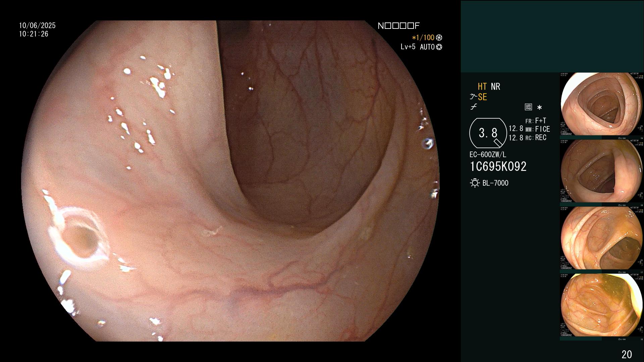Click the main endoscopic live image
644x362 pixels.
(x=230, y=181)
